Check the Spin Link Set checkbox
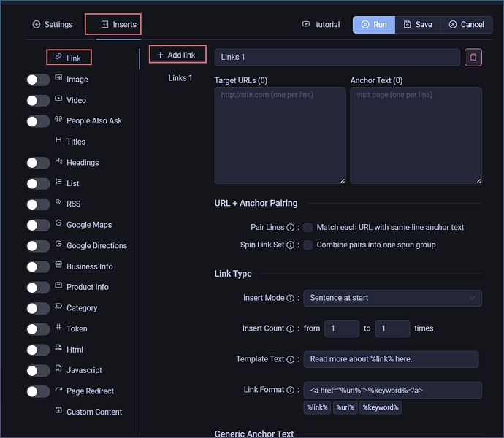Image resolution: width=504 pixels, height=438 pixels. point(308,245)
